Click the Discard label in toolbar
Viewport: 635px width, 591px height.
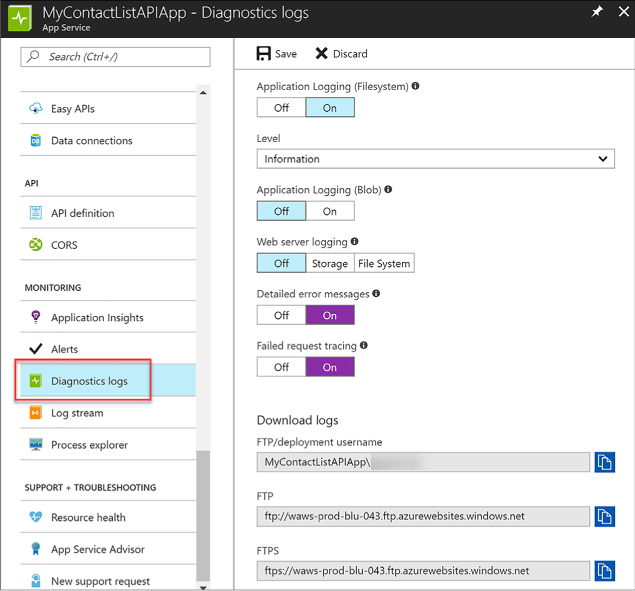tap(350, 54)
